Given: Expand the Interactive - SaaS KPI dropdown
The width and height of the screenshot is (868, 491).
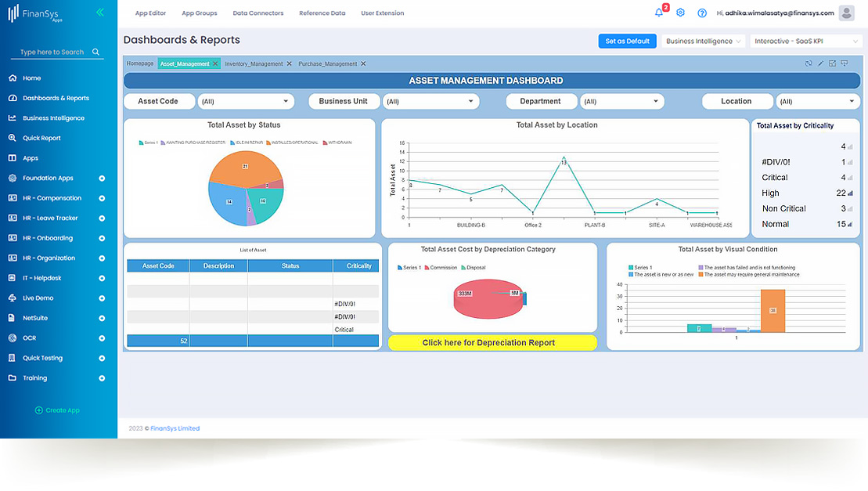Looking at the screenshot, I should click(805, 41).
